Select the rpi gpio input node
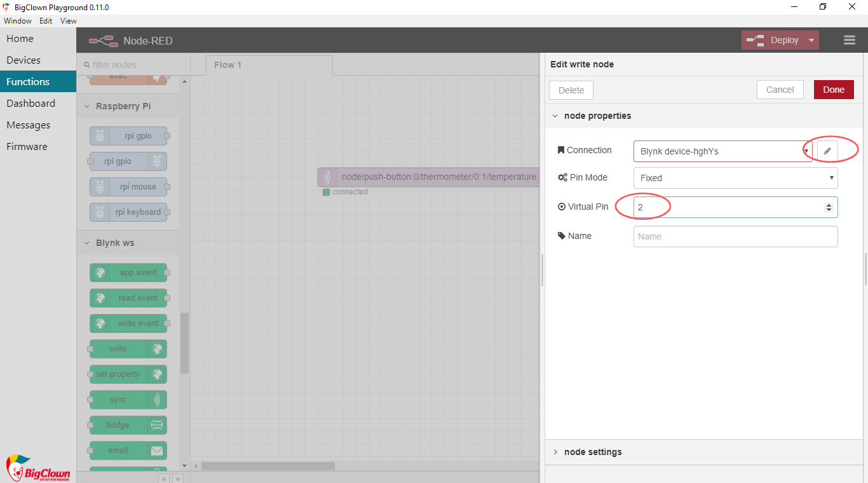The height and width of the screenshot is (483, 868). point(128,136)
